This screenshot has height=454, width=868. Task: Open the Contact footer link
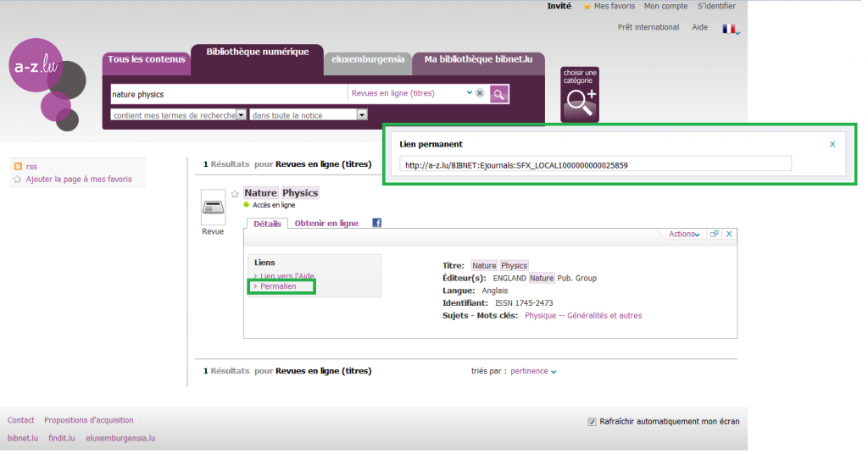21,420
